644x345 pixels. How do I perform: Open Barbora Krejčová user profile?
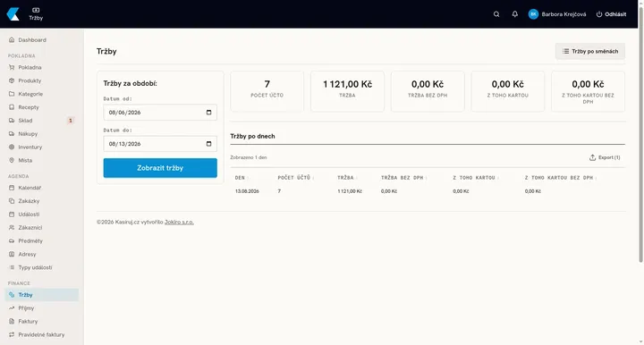coord(557,14)
